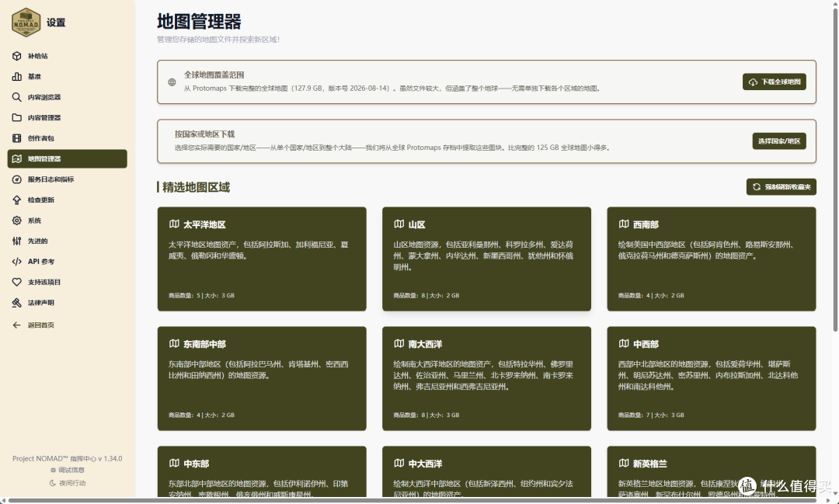
Task: Select the 南大西洋 map card
Action: click(487, 378)
